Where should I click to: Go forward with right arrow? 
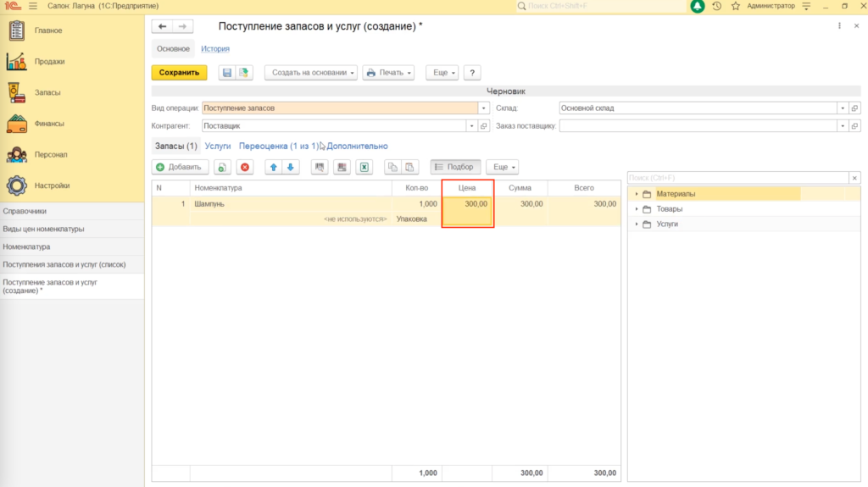182,26
